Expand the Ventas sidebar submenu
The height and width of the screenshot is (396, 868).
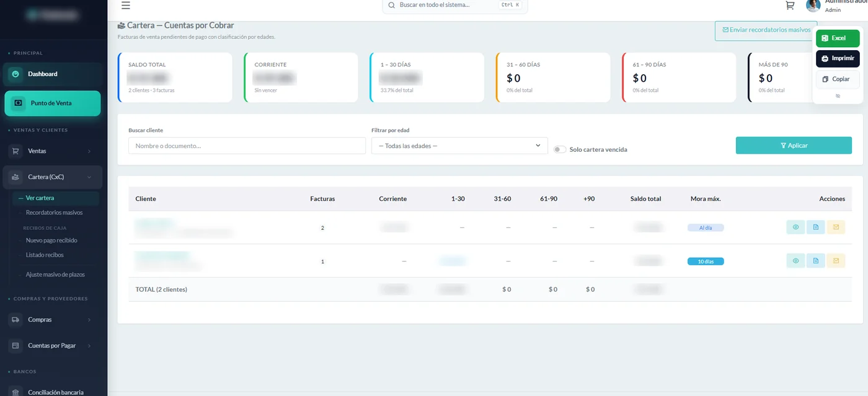(53, 151)
